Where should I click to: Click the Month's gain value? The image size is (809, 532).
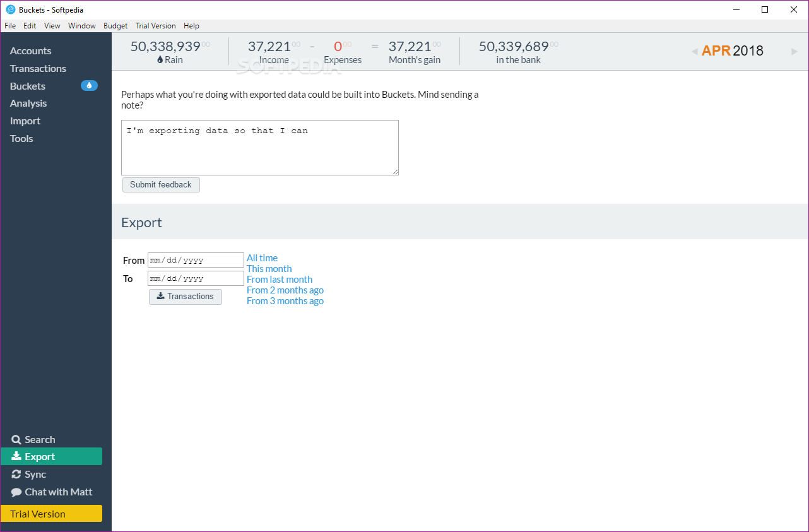click(x=415, y=46)
